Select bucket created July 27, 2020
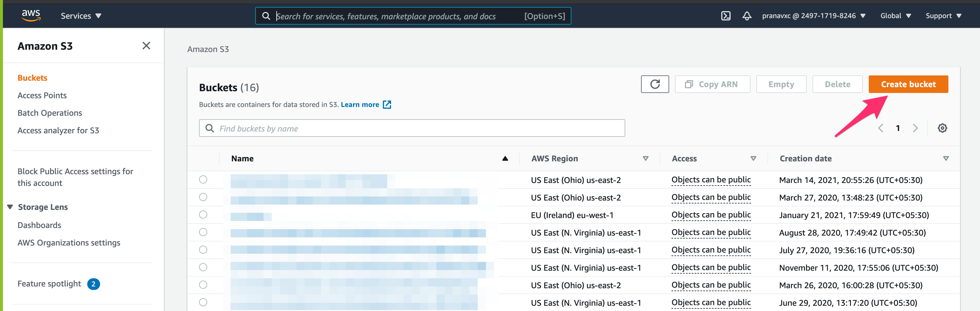 203,249
